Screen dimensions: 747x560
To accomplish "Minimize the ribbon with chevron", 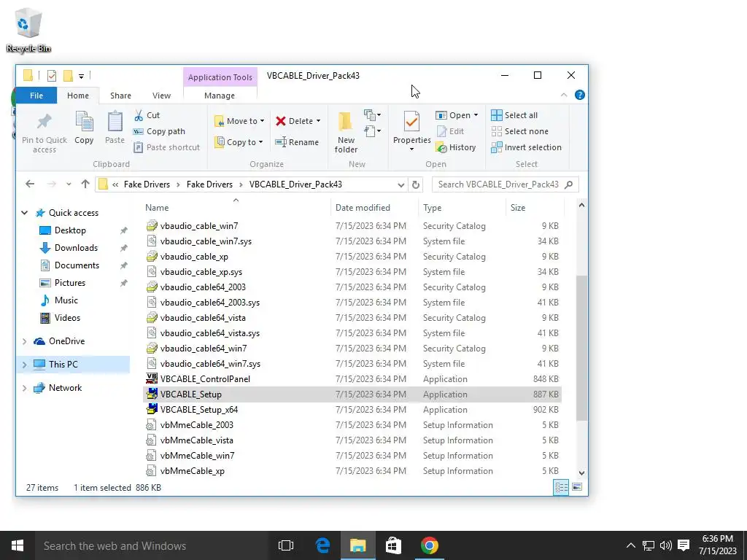I will (564, 95).
